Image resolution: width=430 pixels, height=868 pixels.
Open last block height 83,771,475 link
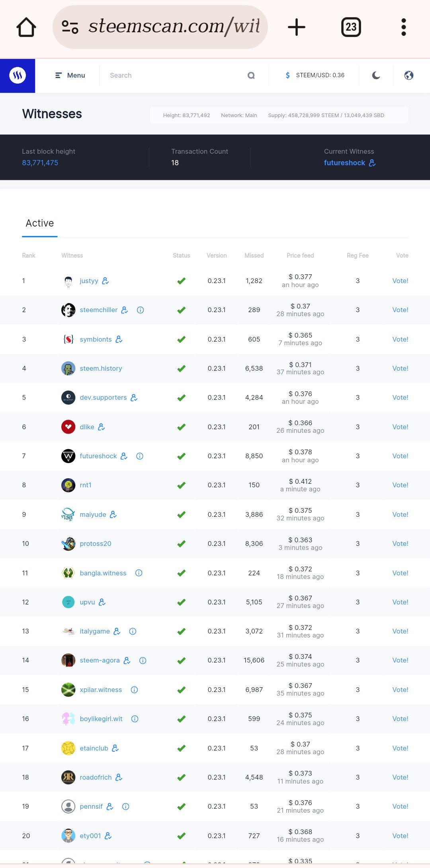[x=40, y=163]
